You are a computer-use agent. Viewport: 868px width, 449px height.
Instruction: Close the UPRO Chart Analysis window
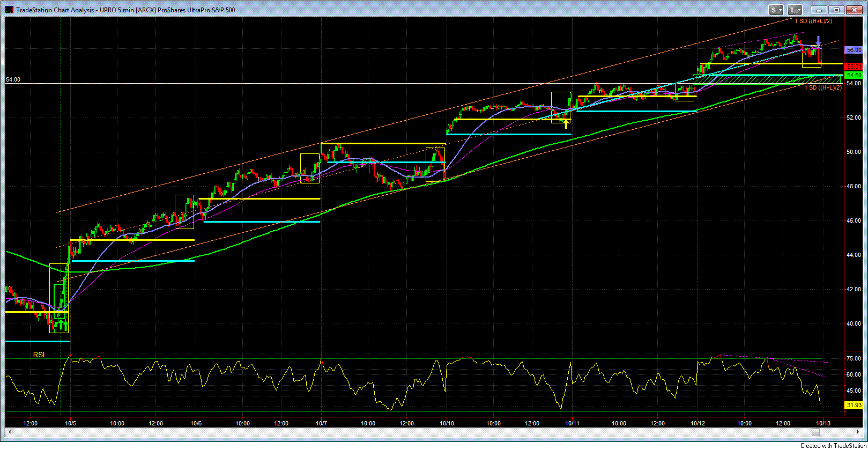(853, 10)
